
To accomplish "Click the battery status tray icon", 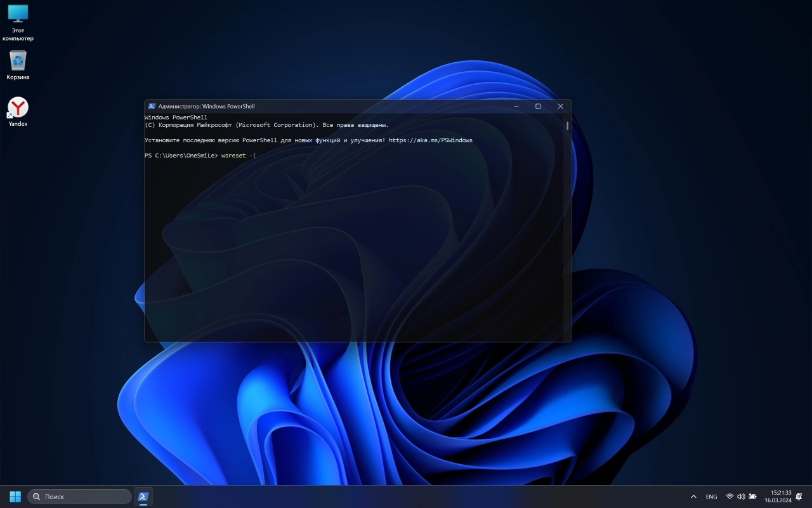I will (752, 497).
